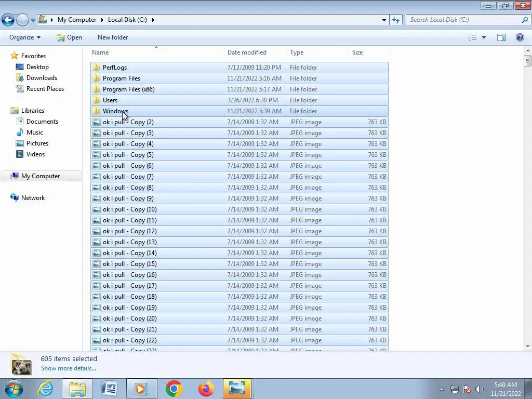
Task: Click Show more details link
Action: tap(69, 368)
